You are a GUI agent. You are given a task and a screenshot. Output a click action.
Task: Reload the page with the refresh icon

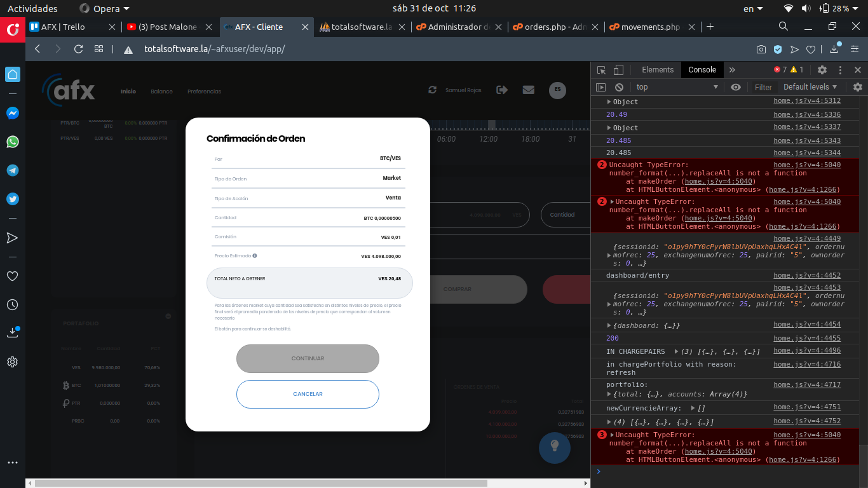(79, 49)
